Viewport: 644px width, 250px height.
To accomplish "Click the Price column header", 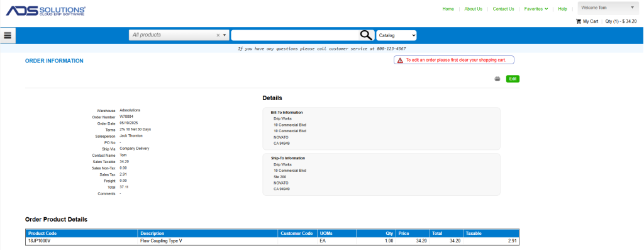I will coord(413,233).
